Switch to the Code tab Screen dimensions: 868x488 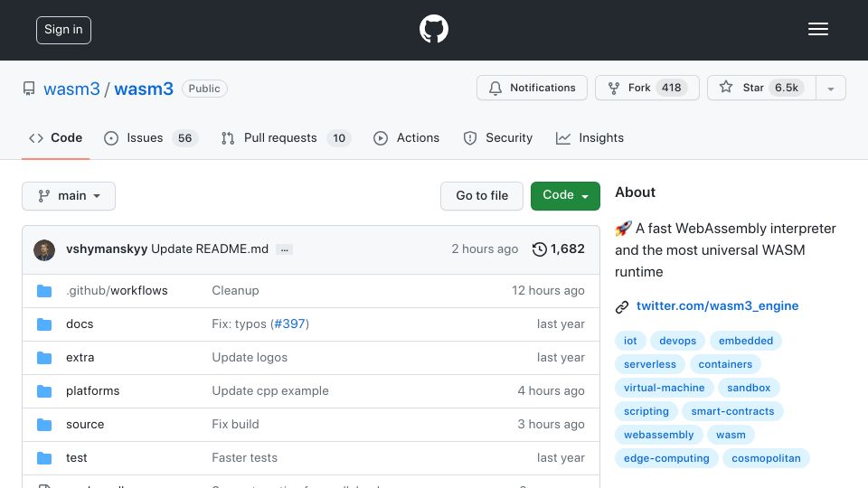55,137
